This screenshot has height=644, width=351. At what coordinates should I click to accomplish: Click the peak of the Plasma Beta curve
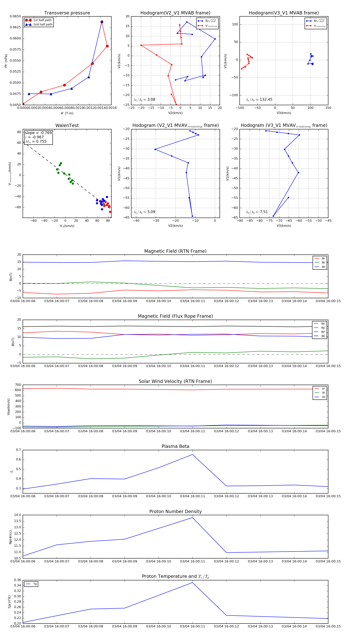tap(192, 455)
